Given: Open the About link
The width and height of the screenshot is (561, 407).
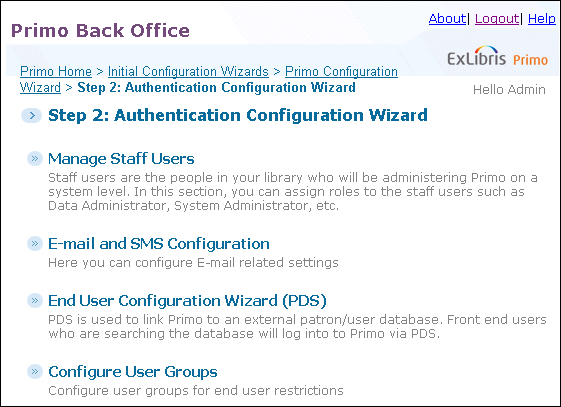Looking at the screenshot, I should pos(447,18).
